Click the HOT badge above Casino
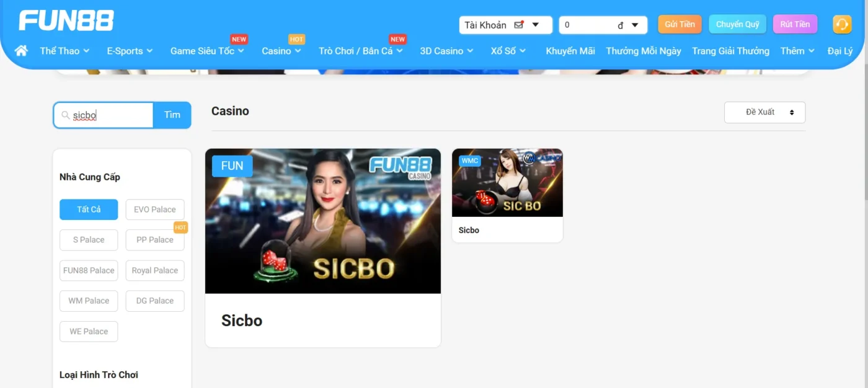The height and width of the screenshot is (388, 868). (297, 38)
